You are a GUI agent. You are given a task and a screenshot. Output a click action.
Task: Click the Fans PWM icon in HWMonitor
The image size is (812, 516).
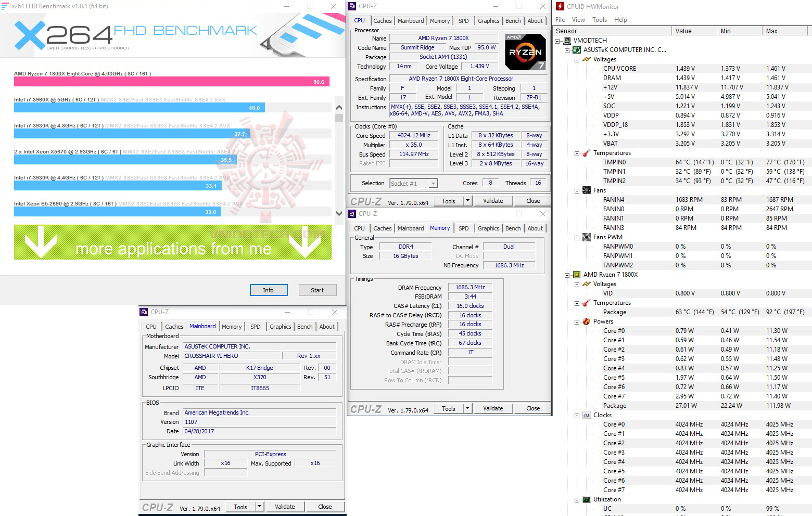tap(587, 237)
